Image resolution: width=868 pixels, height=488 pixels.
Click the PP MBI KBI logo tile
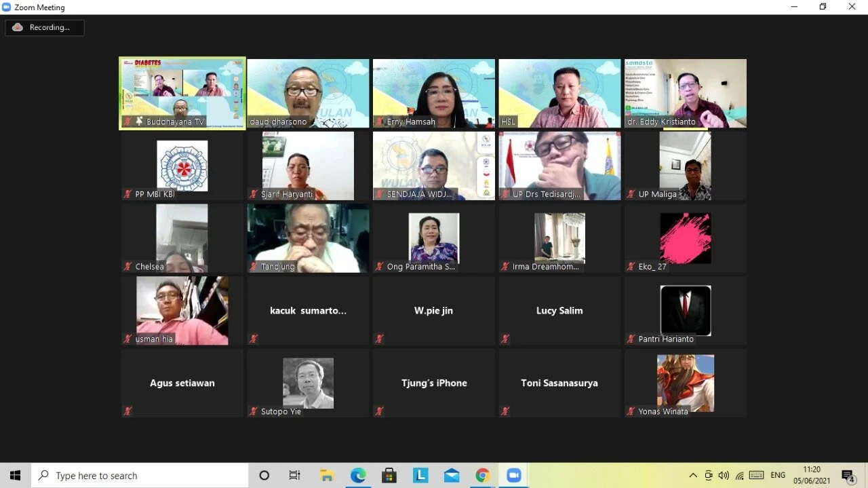click(x=182, y=166)
